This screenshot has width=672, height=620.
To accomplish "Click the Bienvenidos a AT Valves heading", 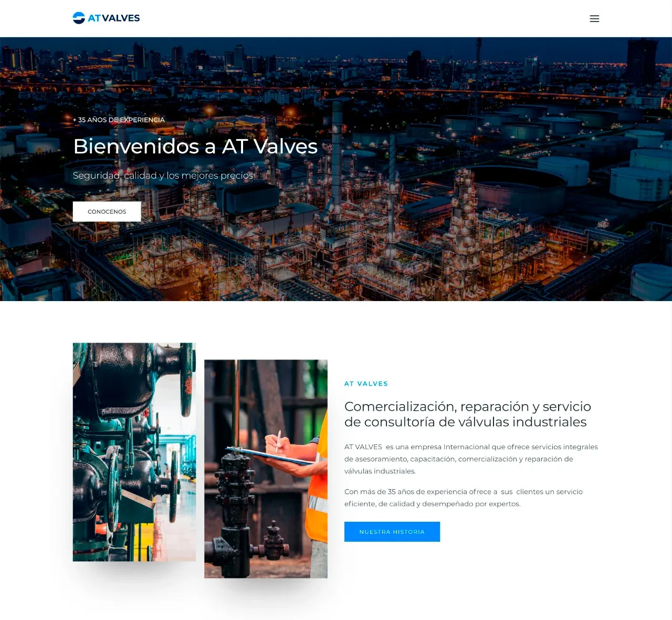I will point(195,146).
